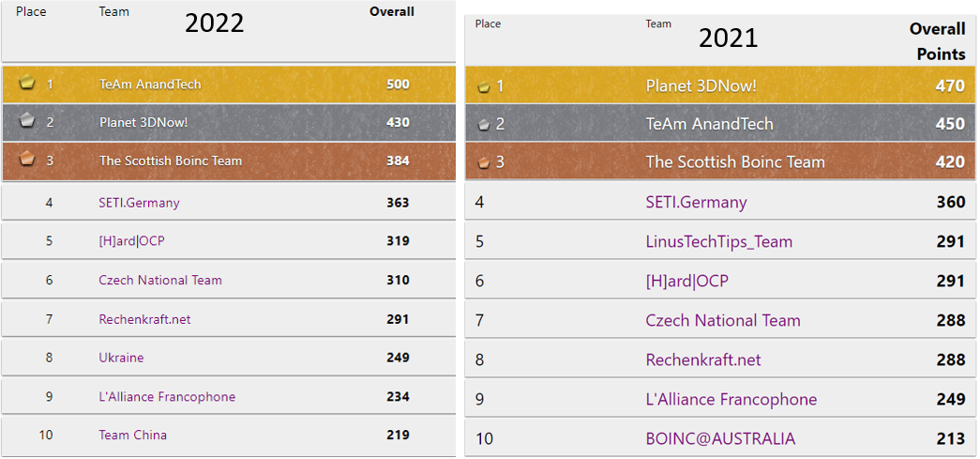
Task: Click the bronze medal icon in 2022 table
Action: coord(27,160)
